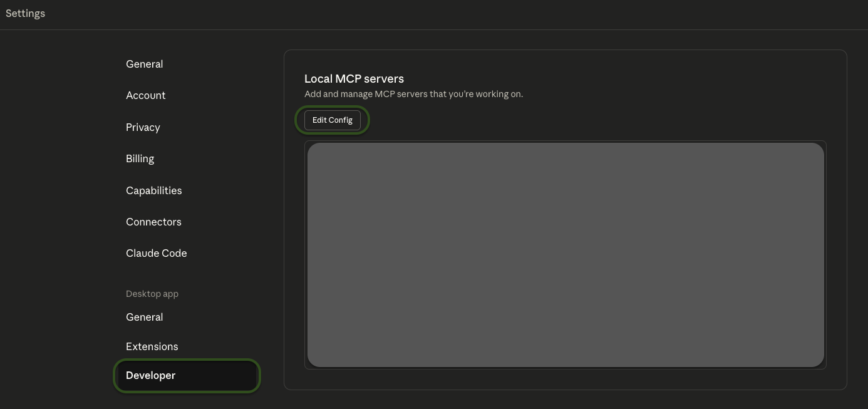The image size is (868, 409).
Task: Click the Local MCP servers heading
Action: [354, 79]
